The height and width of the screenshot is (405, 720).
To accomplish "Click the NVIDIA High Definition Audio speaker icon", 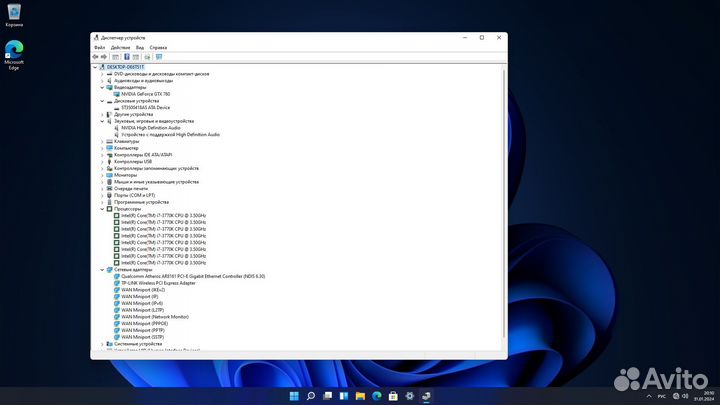I will (117, 128).
